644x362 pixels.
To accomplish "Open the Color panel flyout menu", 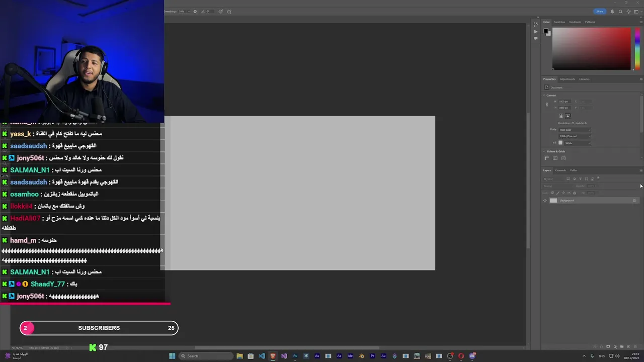I will [x=641, y=22].
